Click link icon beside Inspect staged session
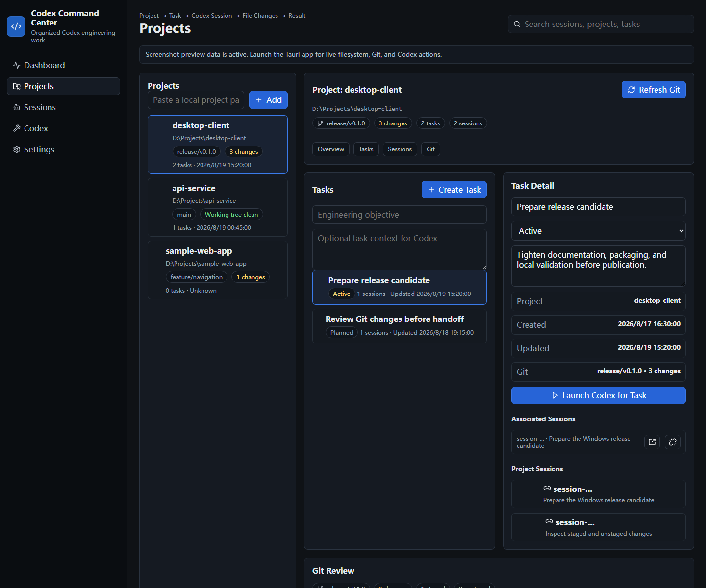This screenshot has height=588, width=706. click(549, 522)
